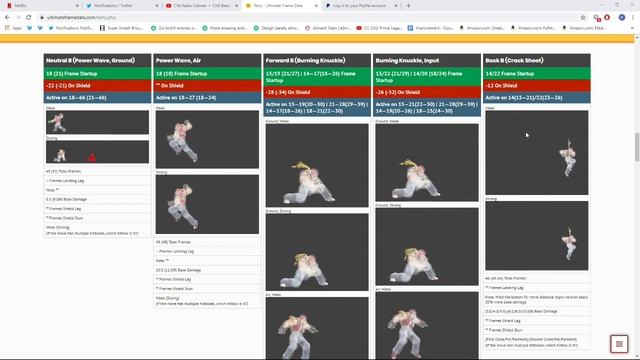Image resolution: width=640 pixels, height=360 pixels.
Task: Click the Power Wave, Air header
Action: (x=207, y=60)
